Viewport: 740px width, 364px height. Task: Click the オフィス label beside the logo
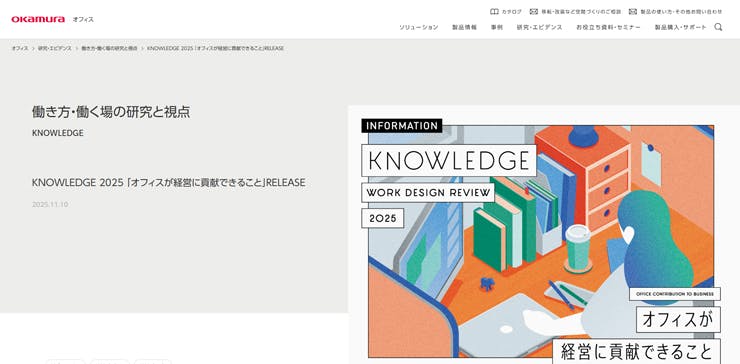83,19
